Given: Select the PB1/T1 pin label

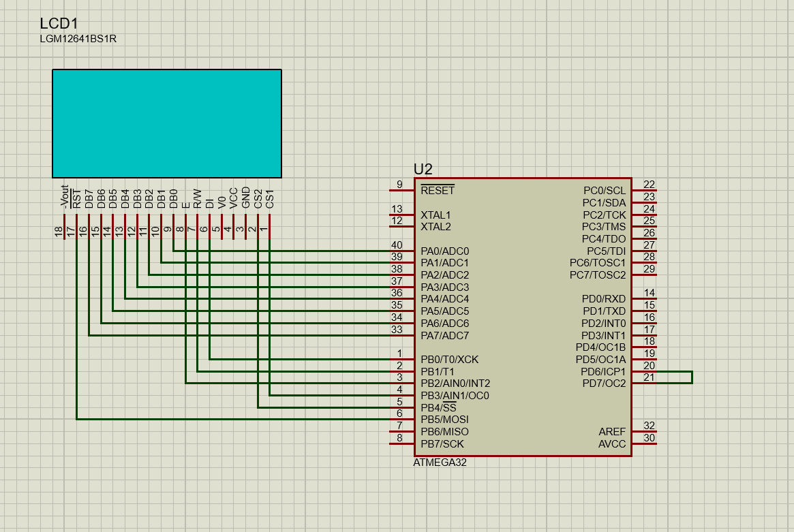Looking at the screenshot, I should click(438, 371).
